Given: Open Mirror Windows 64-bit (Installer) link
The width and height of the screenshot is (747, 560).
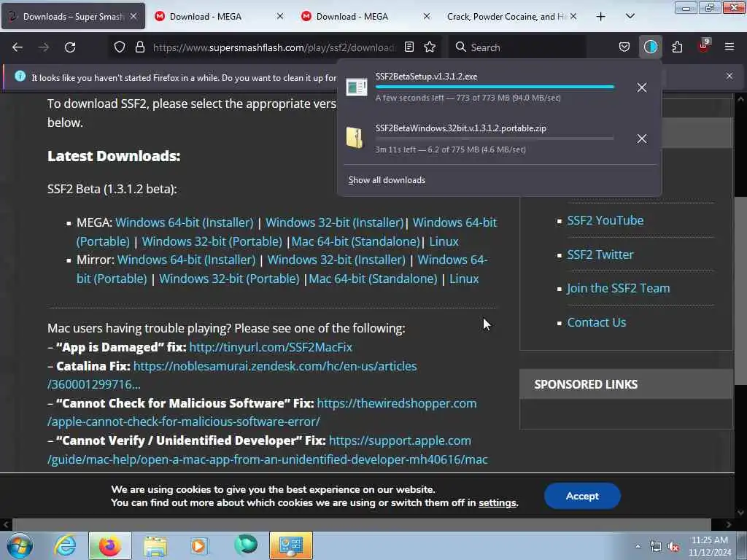Looking at the screenshot, I should click(x=186, y=260).
